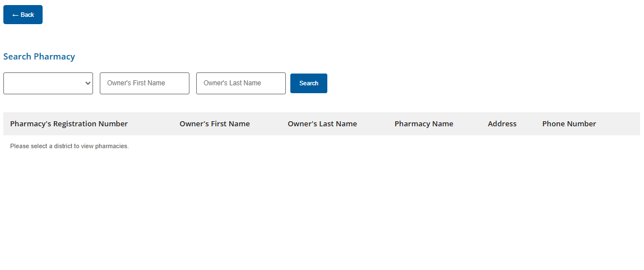
Task: Click the left arrow in Back button
Action: pos(15,15)
